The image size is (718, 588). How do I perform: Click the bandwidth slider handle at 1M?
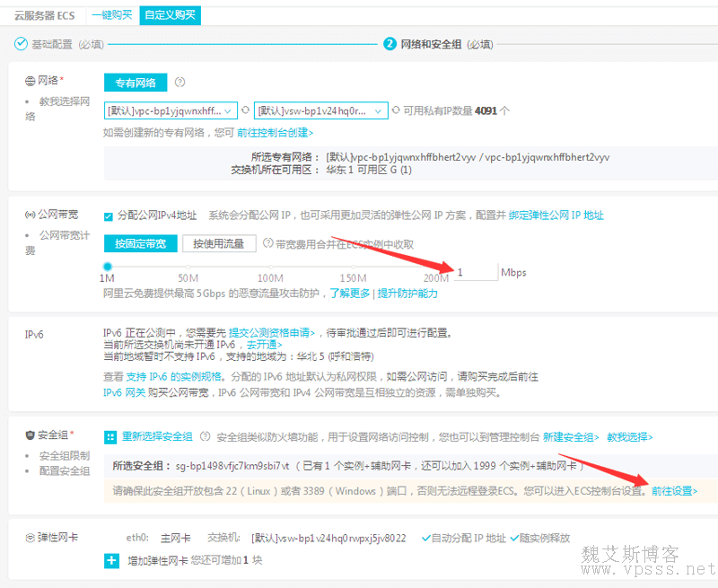tap(108, 266)
